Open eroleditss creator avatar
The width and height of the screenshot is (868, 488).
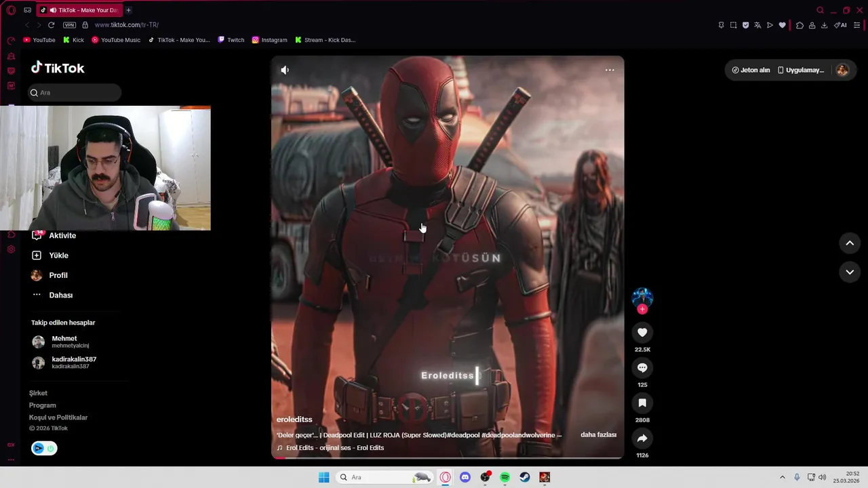tap(642, 297)
